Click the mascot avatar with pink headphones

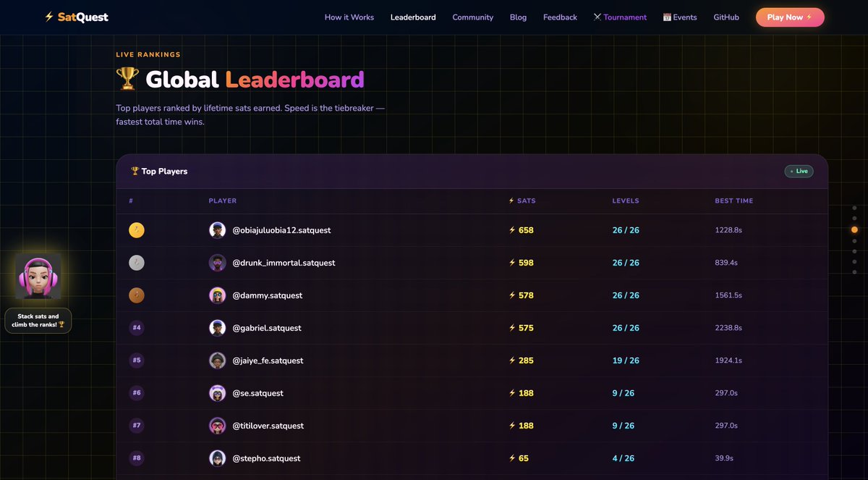38,276
